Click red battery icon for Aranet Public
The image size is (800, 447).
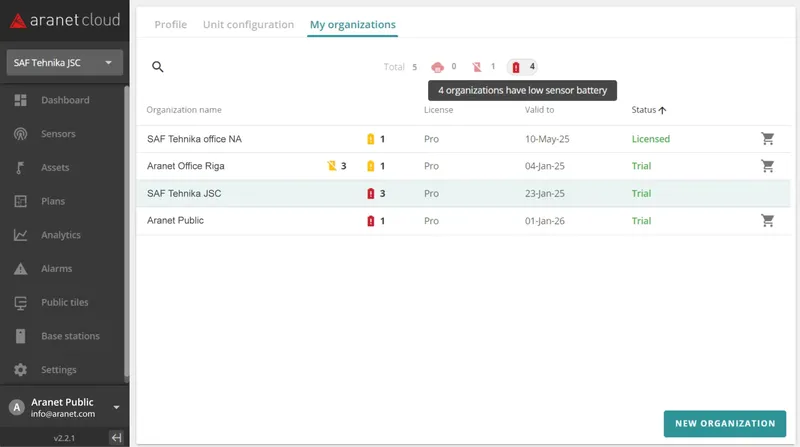[x=371, y=221]
